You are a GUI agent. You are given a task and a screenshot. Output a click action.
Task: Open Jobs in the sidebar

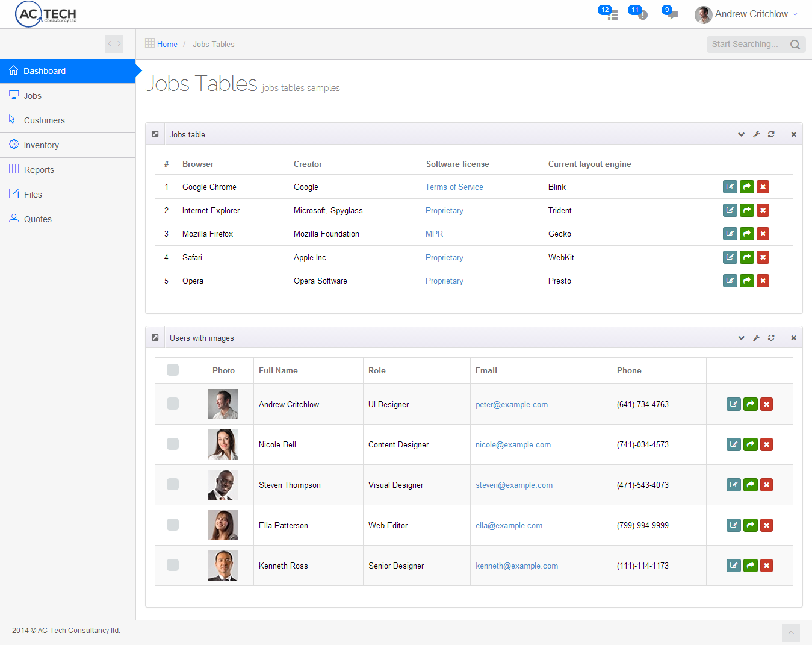point(67,96)
